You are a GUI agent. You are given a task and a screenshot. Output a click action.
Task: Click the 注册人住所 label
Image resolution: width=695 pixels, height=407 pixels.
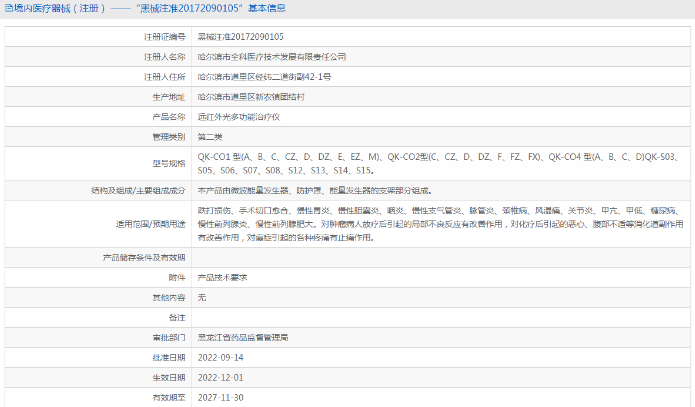coord(164,77)
